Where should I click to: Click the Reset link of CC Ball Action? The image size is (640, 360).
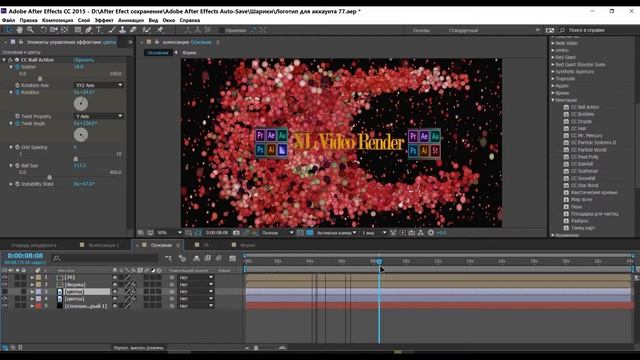tap(83, 60)
